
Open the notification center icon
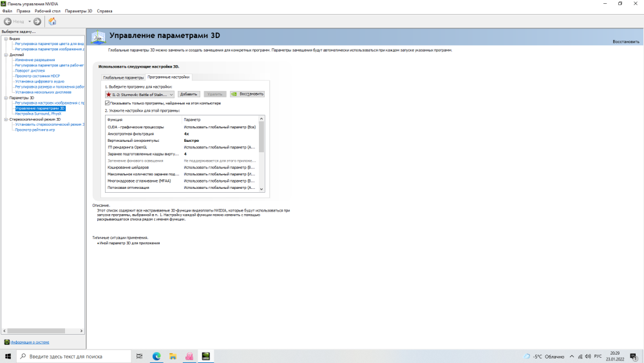click(x=634, y=357)
